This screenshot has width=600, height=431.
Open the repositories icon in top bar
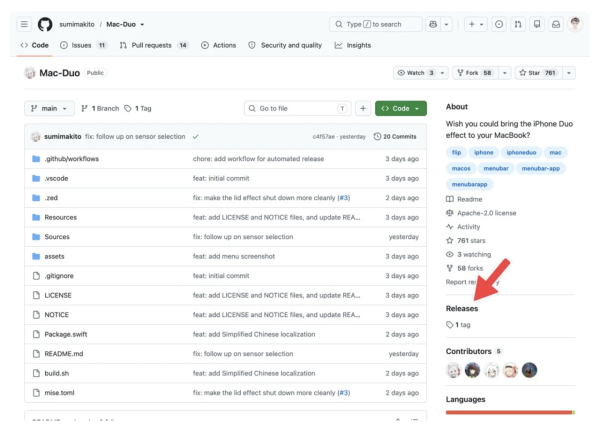pos(537,24)
